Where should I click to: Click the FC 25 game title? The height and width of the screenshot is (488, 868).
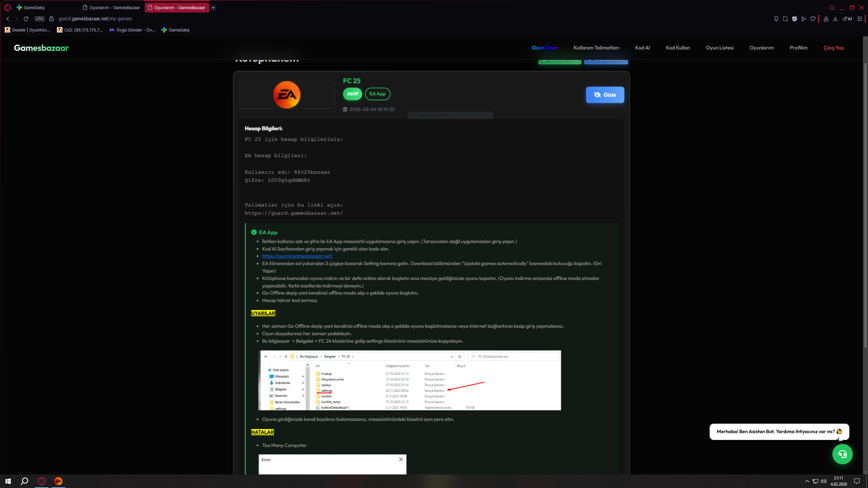click(x=352, y=81)
